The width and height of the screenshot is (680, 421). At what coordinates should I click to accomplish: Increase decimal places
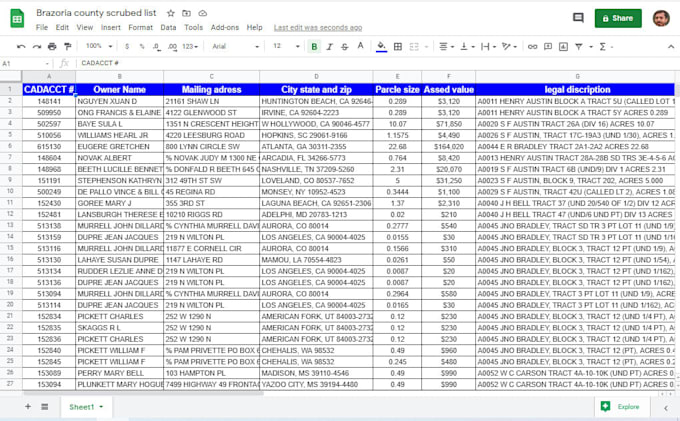pyautogui.click(x=172, y=46)
